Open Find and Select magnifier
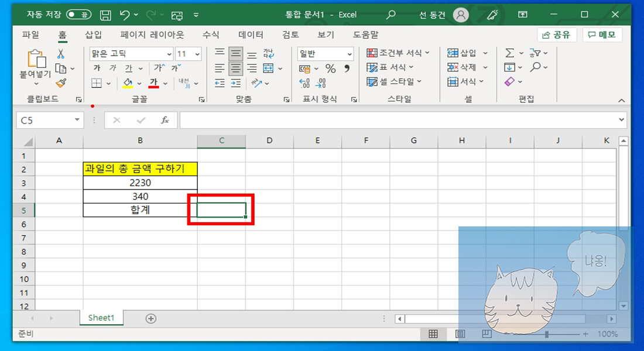Image resolution: width=644 pixels, height=351 pixels. click(x=535, y=67)
